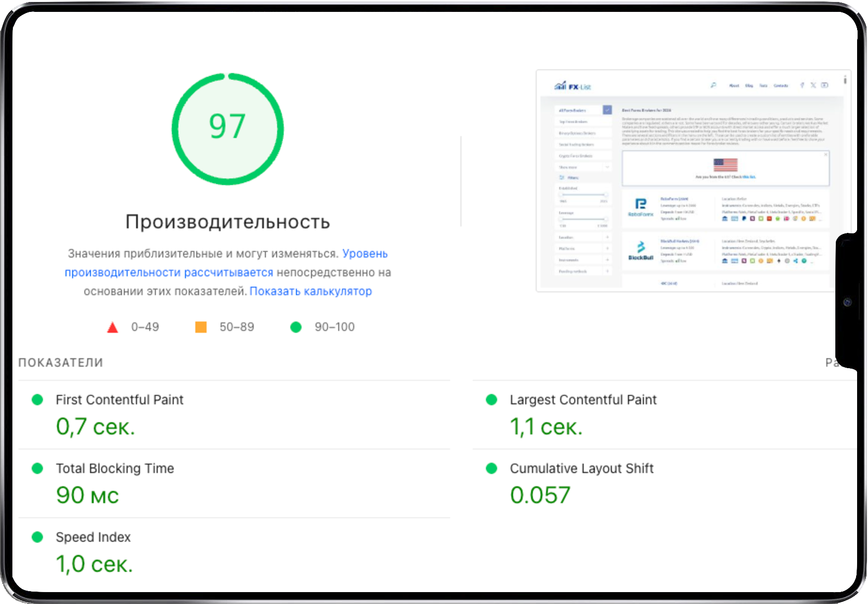Click the Leverage range slider

pos(583,219)
